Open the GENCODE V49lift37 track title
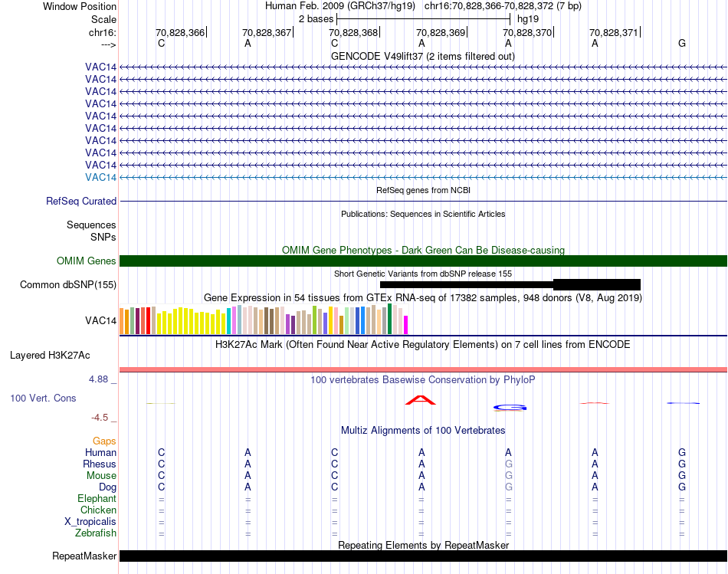 point(422,56)
